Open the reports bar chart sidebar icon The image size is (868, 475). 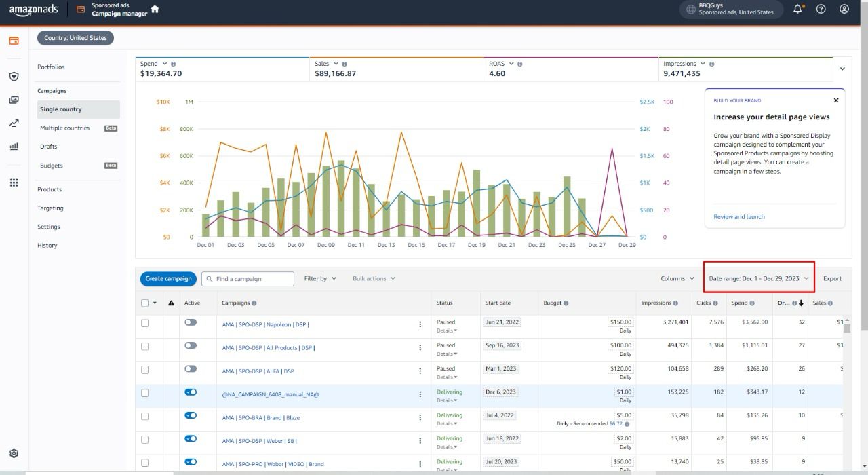point(14,146)
